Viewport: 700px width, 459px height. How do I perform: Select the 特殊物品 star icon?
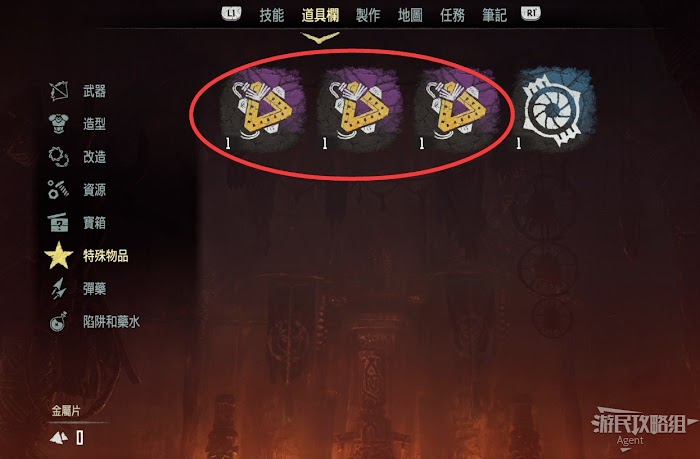click(x=58, y=255)
